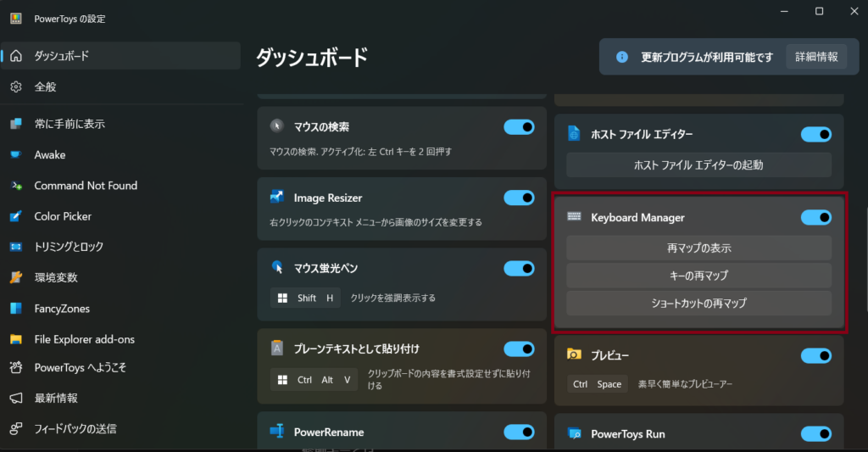Click the プレビュー card icon
Screen dimensions: 868x452
(574, 354)
